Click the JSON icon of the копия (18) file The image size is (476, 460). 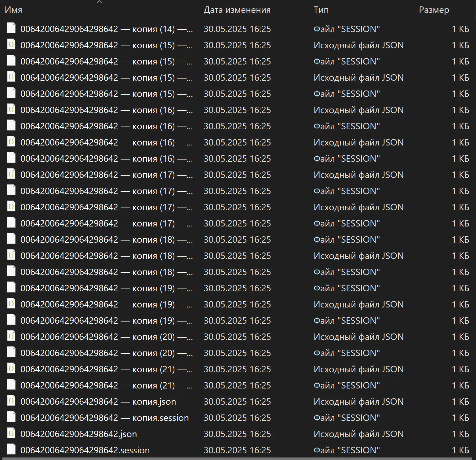(11, 255)
